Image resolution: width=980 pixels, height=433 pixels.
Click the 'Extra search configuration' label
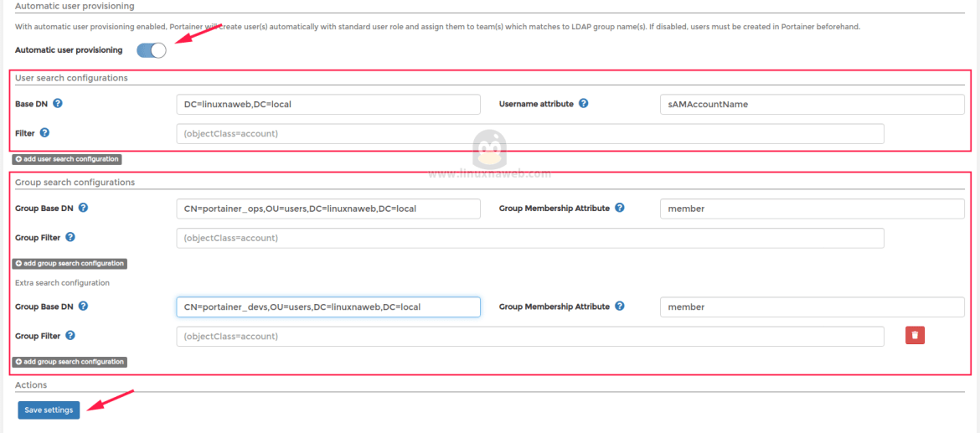[63, 282]
